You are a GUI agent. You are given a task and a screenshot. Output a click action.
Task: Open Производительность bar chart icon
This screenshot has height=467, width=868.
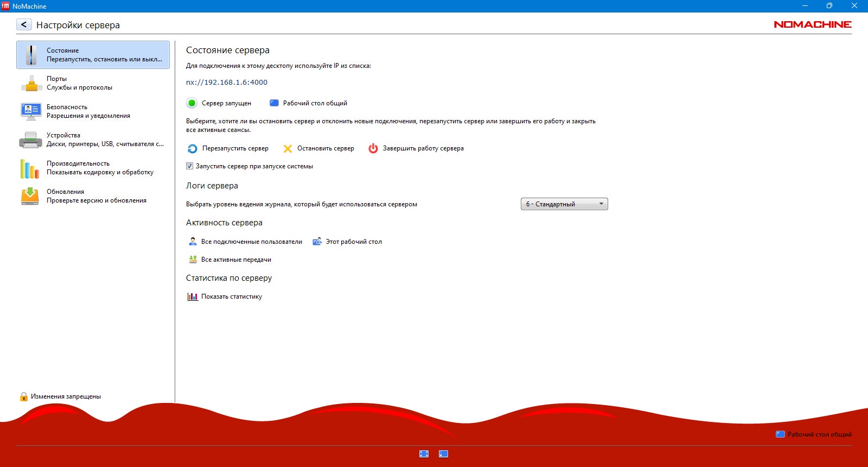tap(29, 168)
